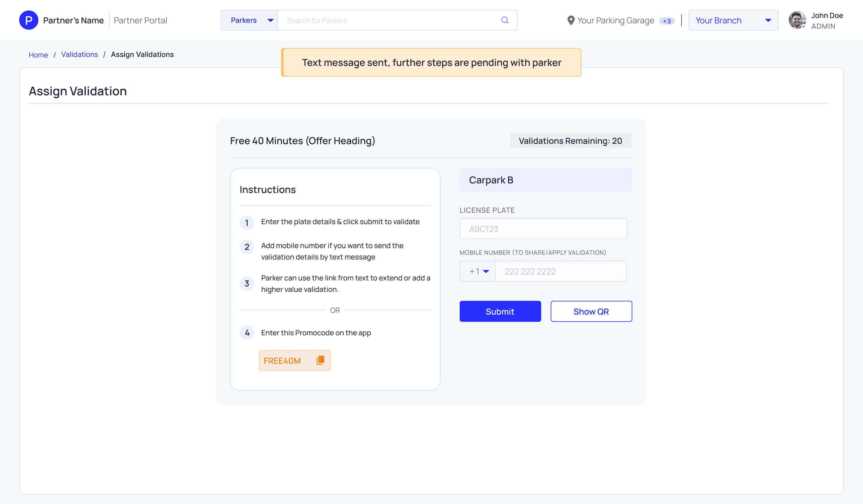The image size is (863, 504).
Task: Focus the License Plate input field
Action: pos(543,229)
